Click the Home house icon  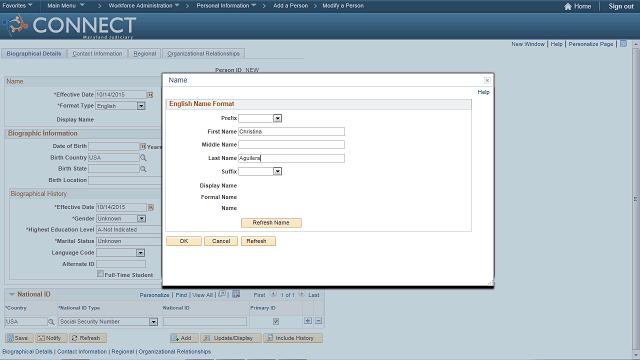pos(568,7)
